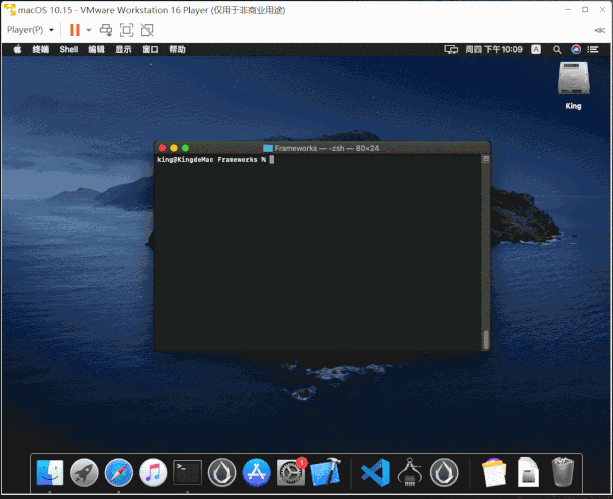Send Ctrl+Alt+Del to the VM
The image size is (613, 499).
106,30
